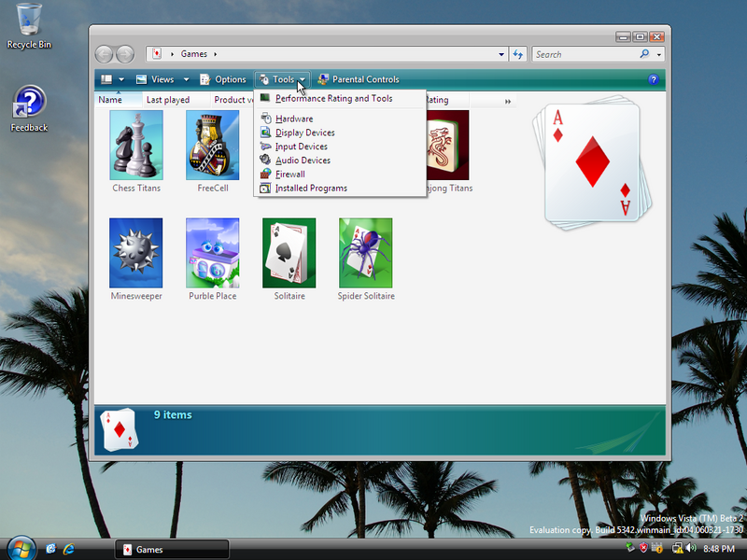Select the FreeCell game icon
The image size is (747, 560).
tap(213, 146)
